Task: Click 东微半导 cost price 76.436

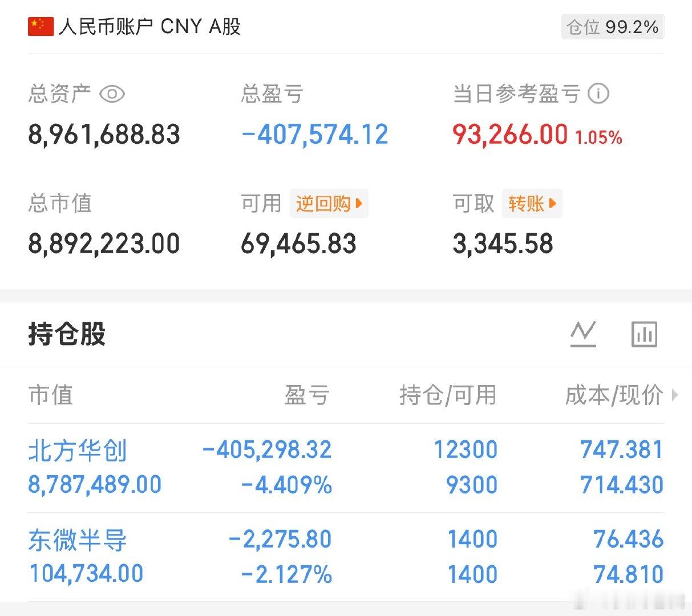Action: tap(629, 540)
